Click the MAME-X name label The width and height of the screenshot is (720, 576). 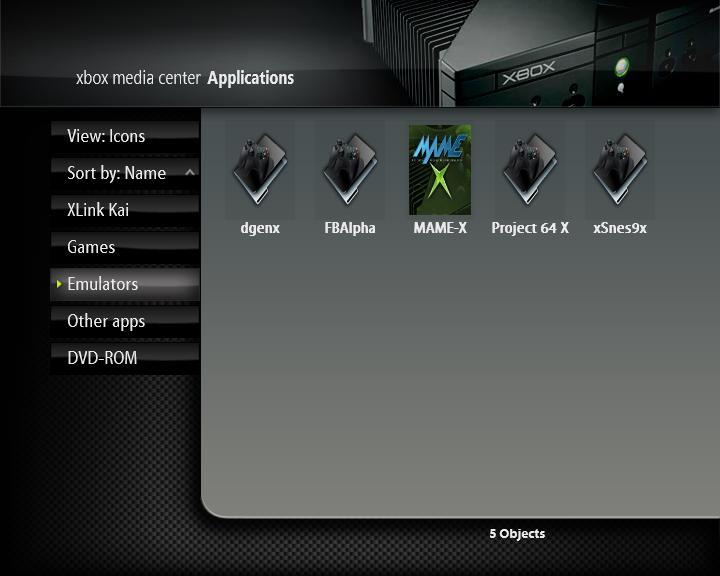pos(440,228)
